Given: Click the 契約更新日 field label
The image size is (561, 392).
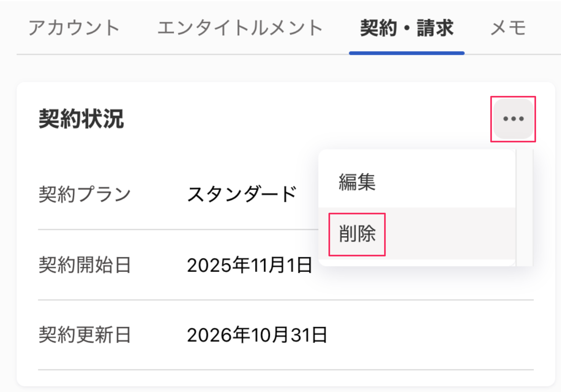Looking at the screenshot, I should click(85, 335).
